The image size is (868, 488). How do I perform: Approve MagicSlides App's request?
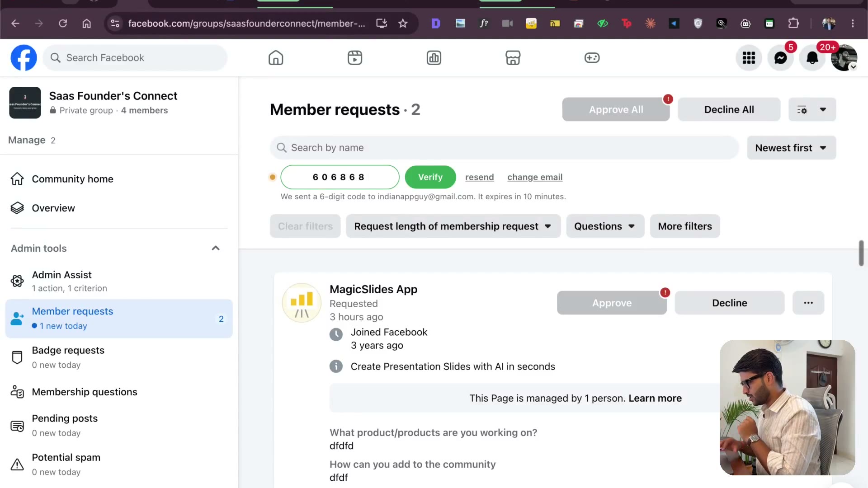point(612,303)
